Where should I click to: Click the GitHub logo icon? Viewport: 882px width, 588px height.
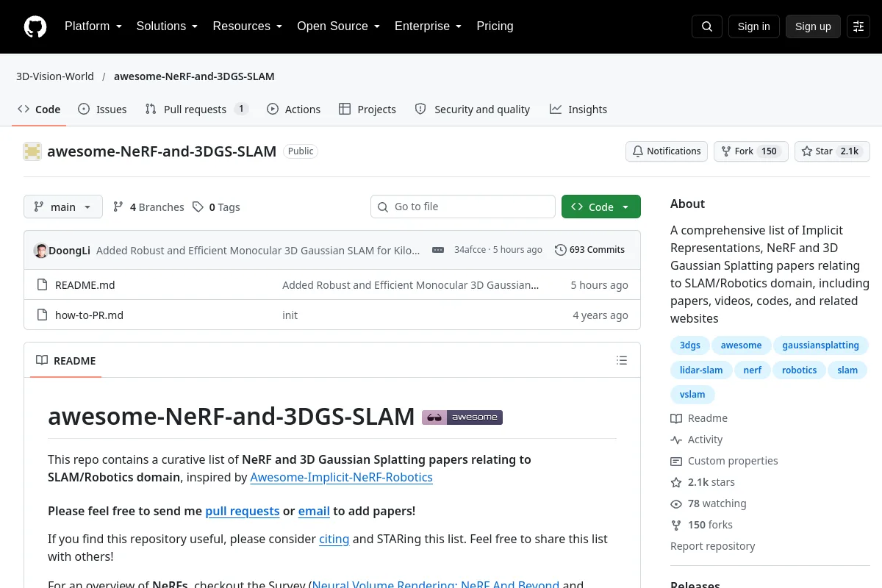35,26
